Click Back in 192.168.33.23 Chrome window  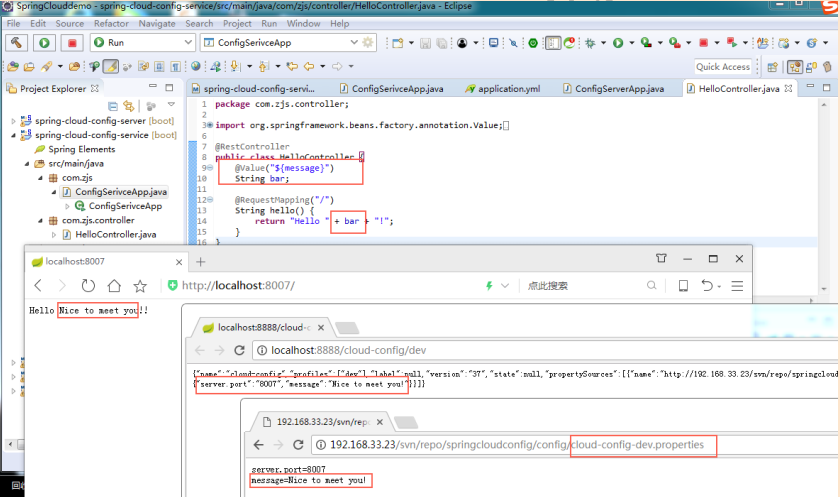258,445
